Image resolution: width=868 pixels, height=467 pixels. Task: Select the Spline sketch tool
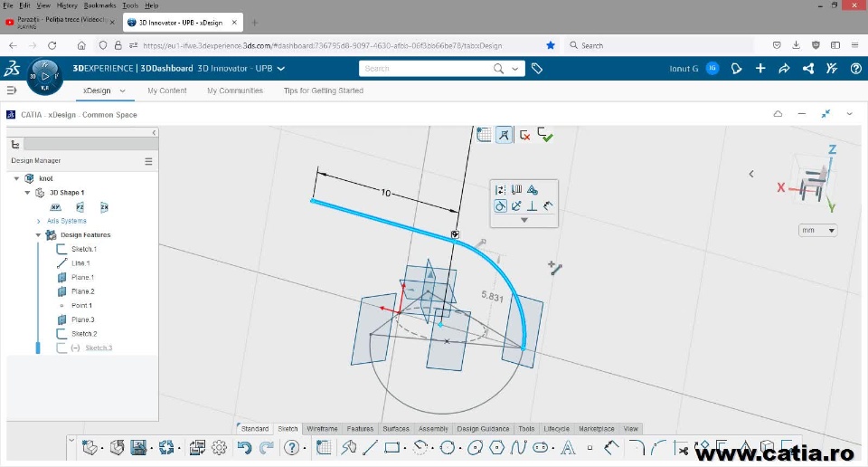518,448
